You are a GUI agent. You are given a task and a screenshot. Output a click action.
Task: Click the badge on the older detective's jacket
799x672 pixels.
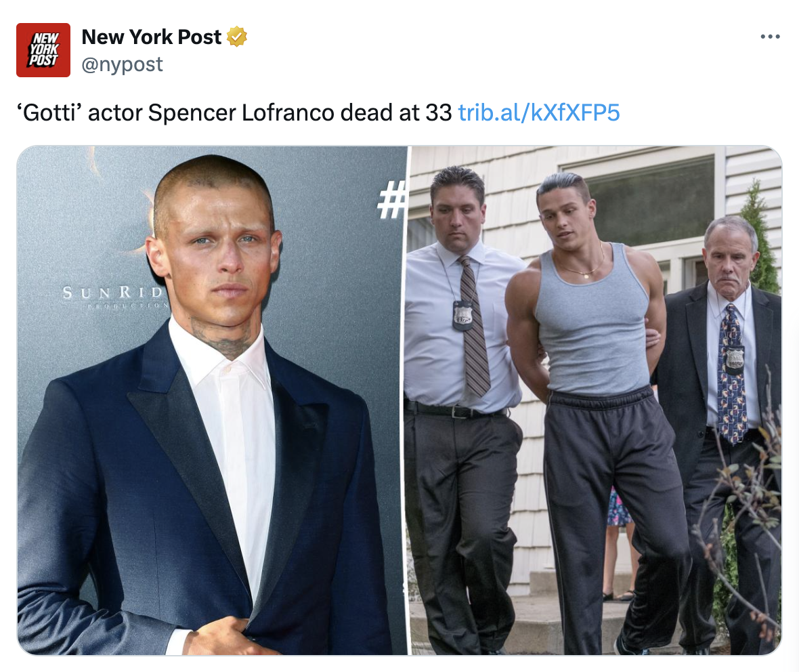735,358
